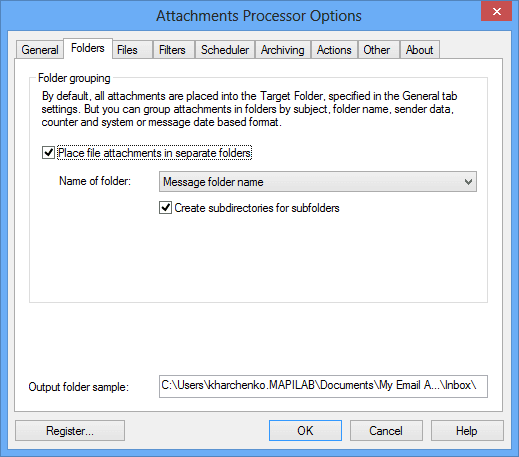
Task: Open the Scheduler tab
Action: coord(225,50)
